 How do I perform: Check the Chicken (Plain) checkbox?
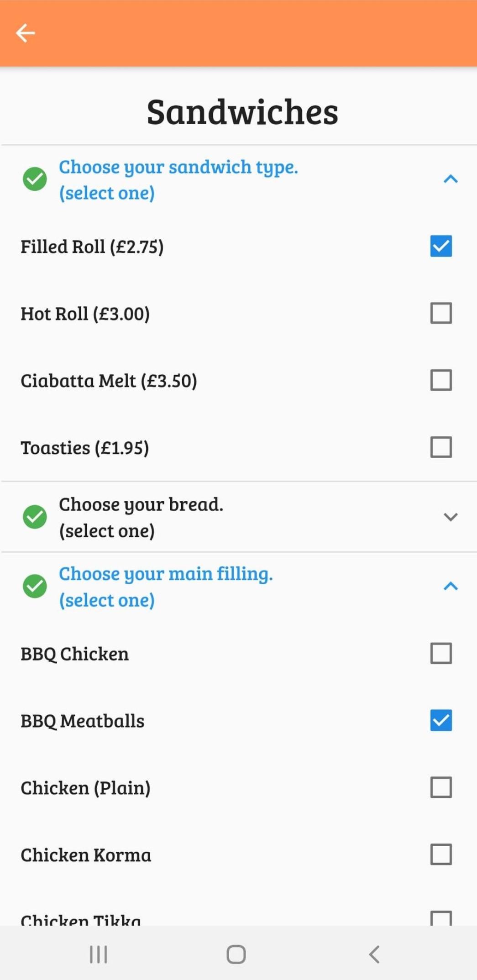tap(441, 787)
